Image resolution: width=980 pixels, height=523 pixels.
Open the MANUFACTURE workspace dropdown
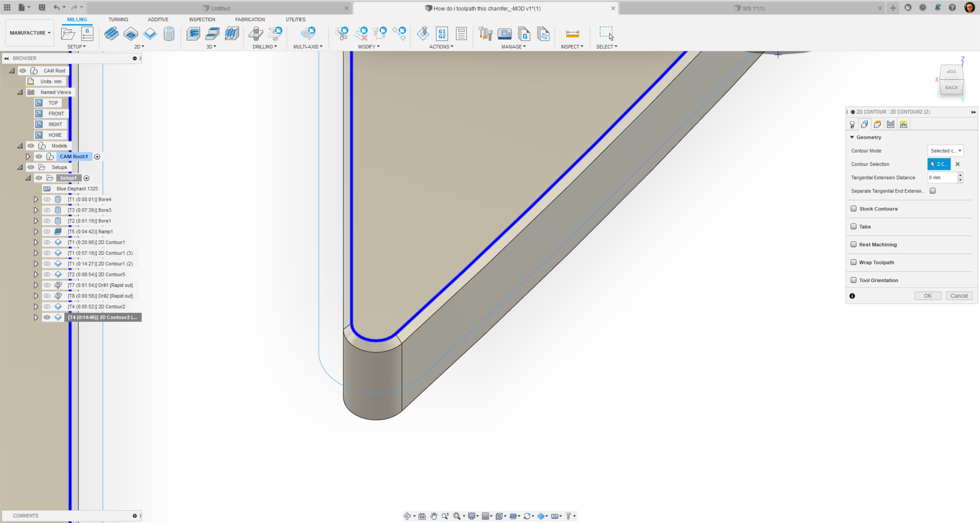pos(30,33)
